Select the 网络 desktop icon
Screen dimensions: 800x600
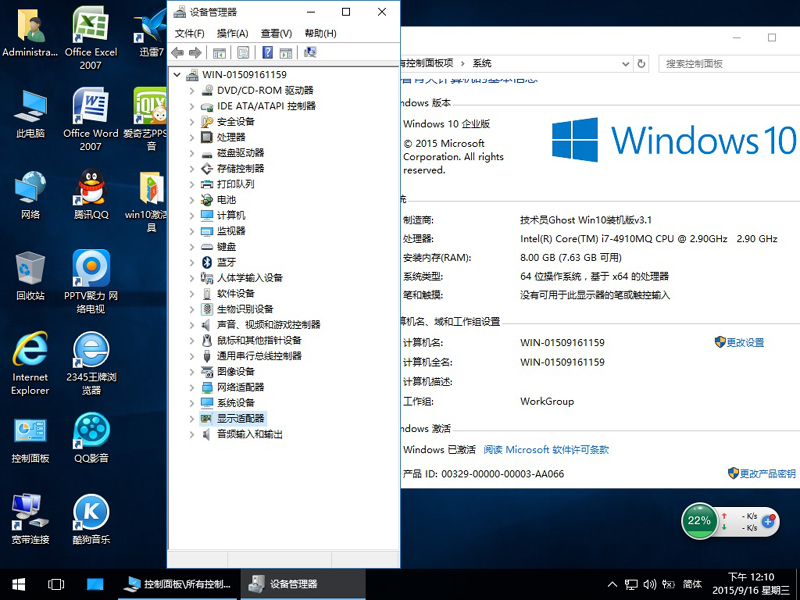(30, 194)
